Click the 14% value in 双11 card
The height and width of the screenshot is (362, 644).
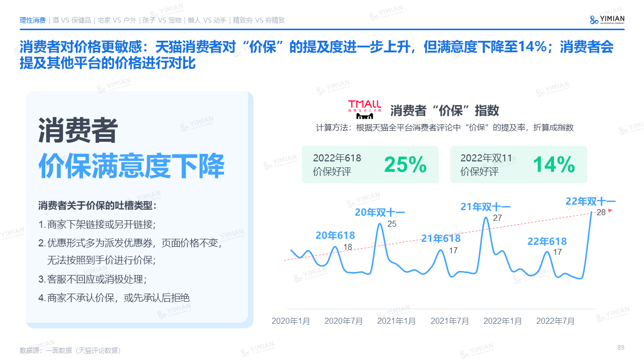[553, 164]
